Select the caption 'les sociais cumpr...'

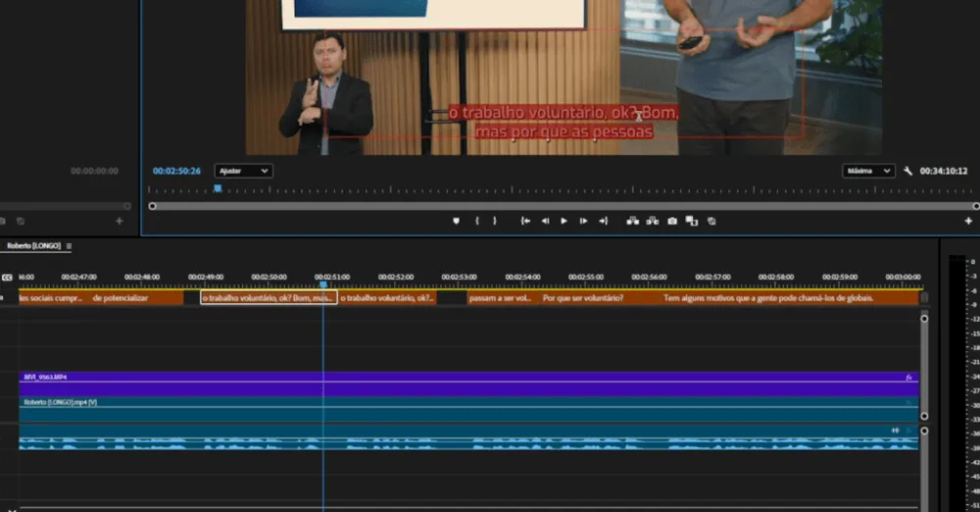[x=54, y=298]
